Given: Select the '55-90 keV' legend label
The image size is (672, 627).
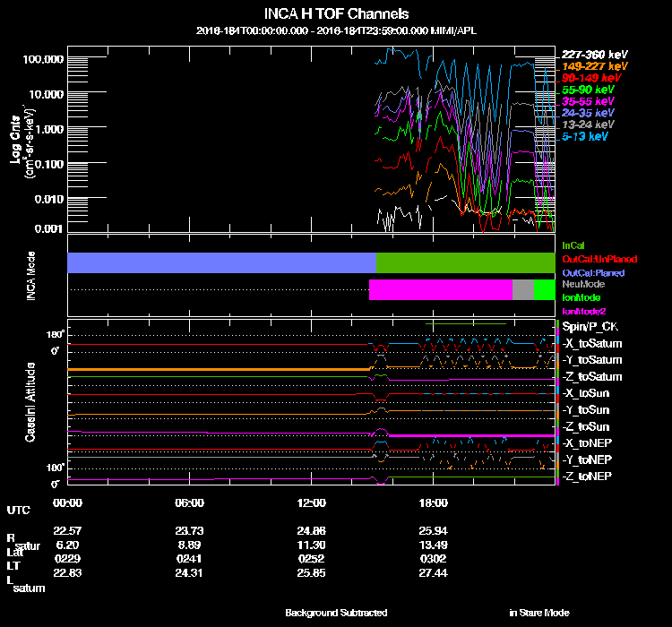Looking at the screenshot, I should tap(588, 90).
